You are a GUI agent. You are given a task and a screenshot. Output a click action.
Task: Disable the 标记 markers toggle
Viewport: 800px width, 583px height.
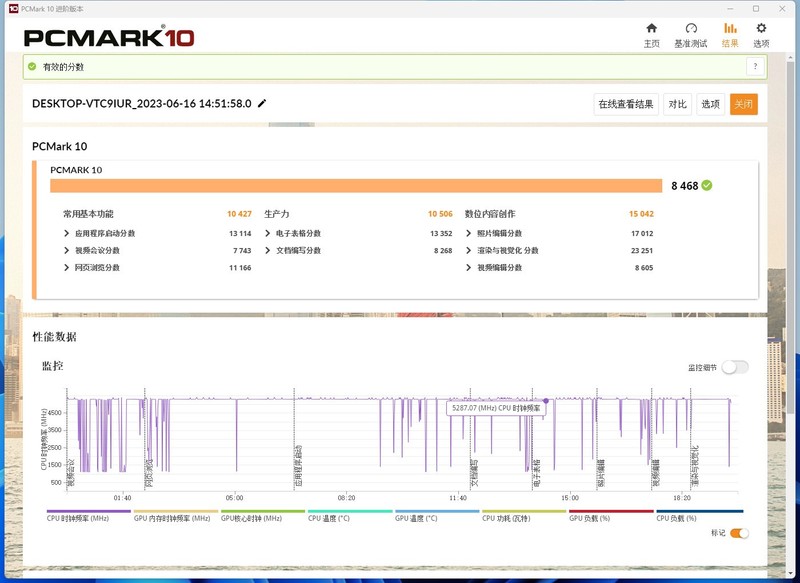point(739,533)
